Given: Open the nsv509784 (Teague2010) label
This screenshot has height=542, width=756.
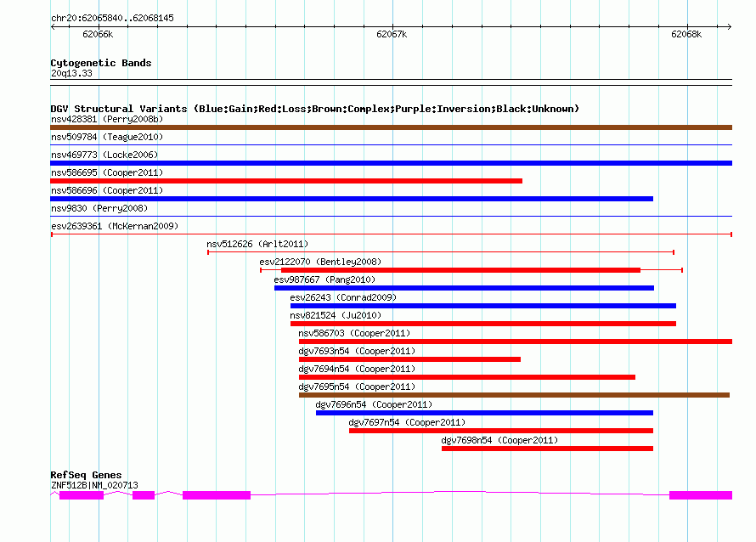Looking at the screenshot, I should [107, 137].
